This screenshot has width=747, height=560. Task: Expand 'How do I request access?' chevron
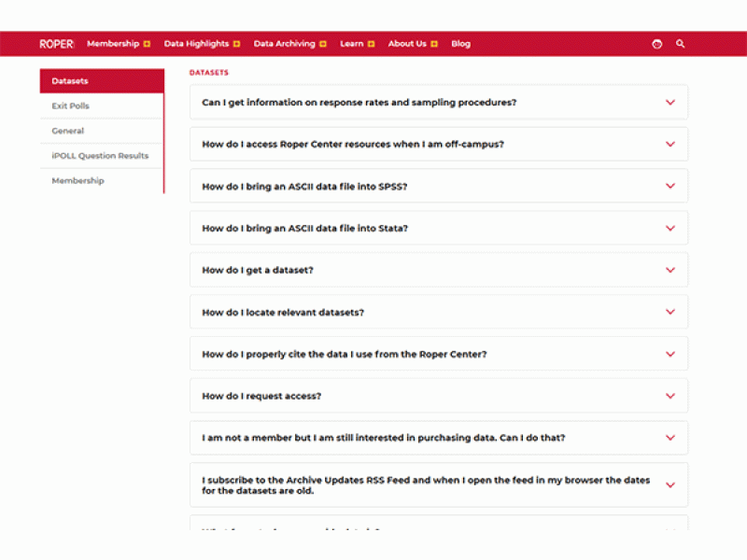pos(669,396)
